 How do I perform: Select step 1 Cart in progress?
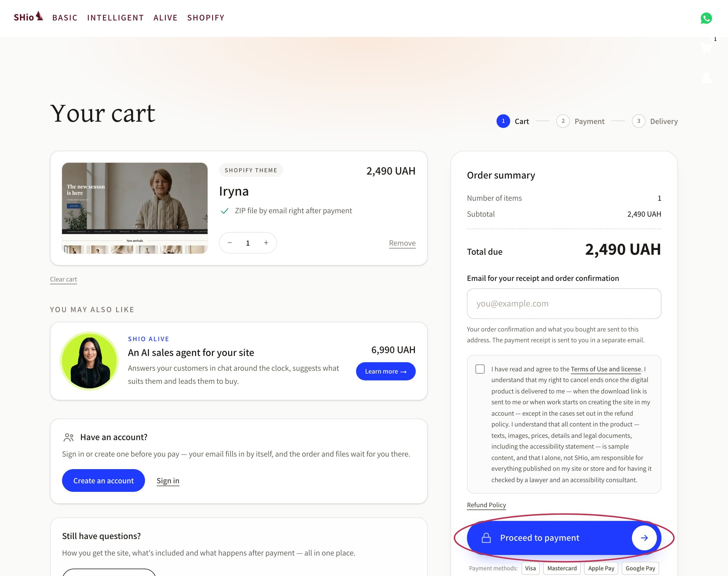click(x=512, y=121)
